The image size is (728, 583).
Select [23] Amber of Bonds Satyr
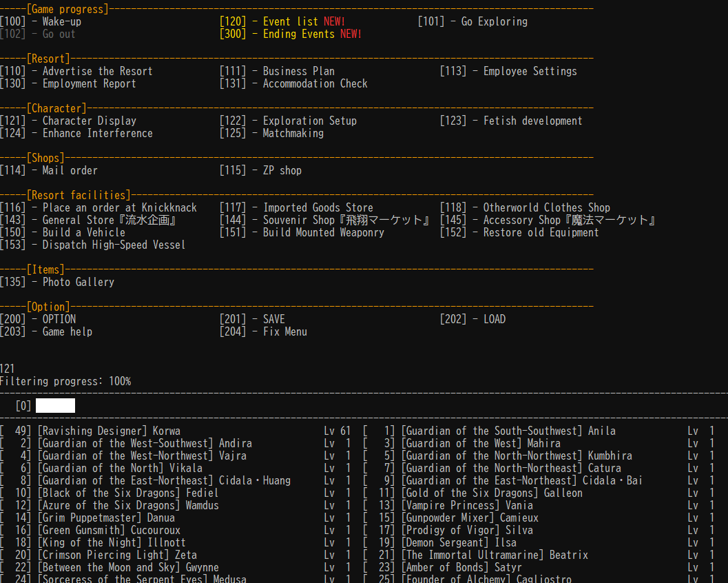click(x=539, y=568)
